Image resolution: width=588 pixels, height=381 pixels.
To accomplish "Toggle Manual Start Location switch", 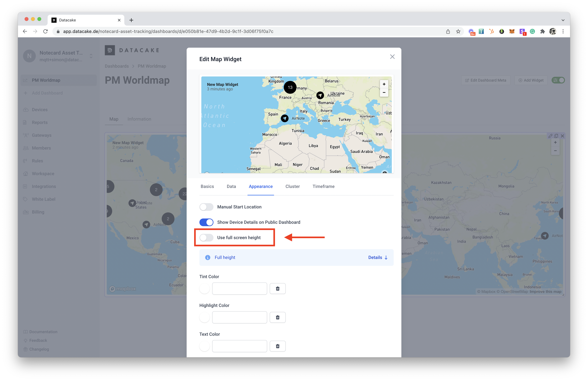I will point(206,207).
